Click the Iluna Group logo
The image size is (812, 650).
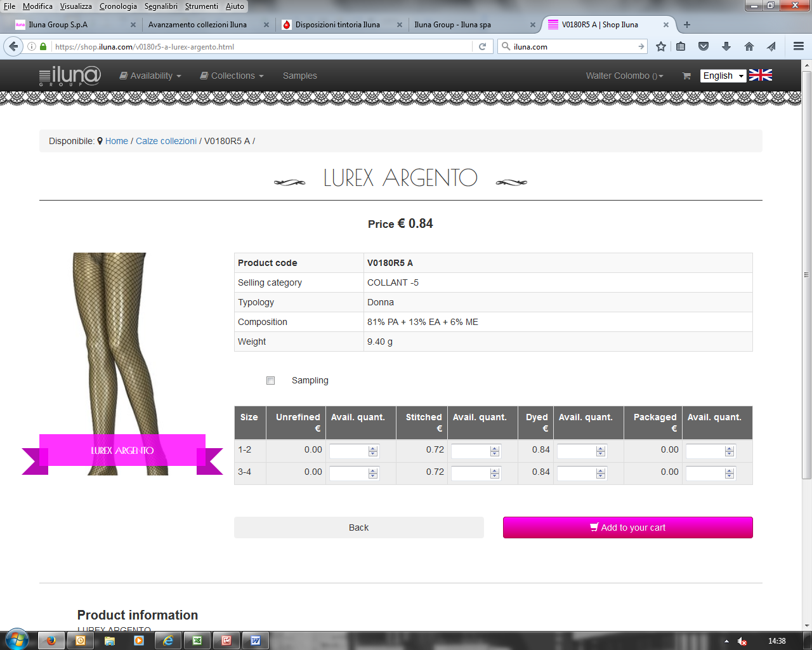[70, 76]
